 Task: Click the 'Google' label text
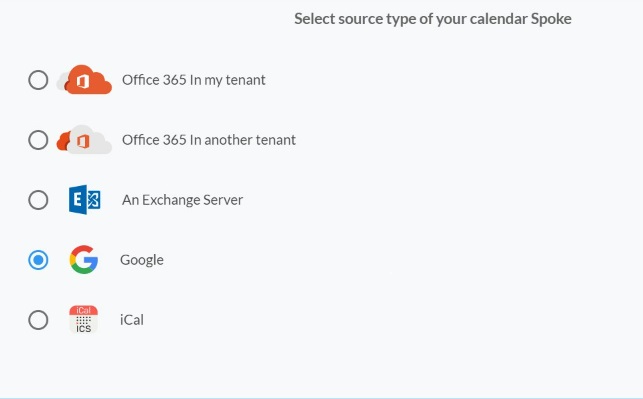142,260
